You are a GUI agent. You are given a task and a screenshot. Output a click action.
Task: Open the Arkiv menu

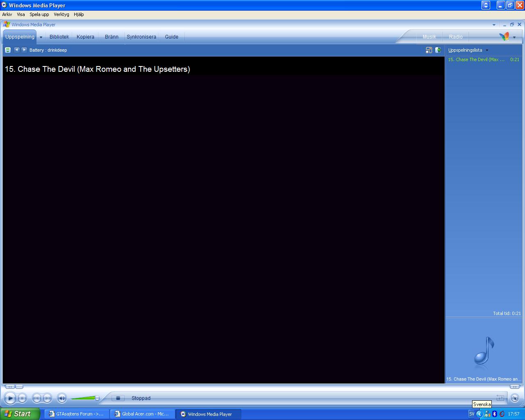tap(7, 14)
